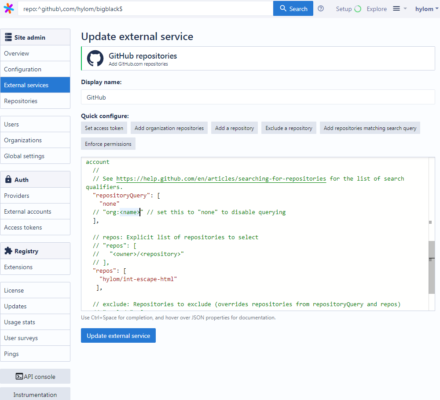Open Usage stats in sidebar
This screenshot has height=400, width=440.
(35, 322)
